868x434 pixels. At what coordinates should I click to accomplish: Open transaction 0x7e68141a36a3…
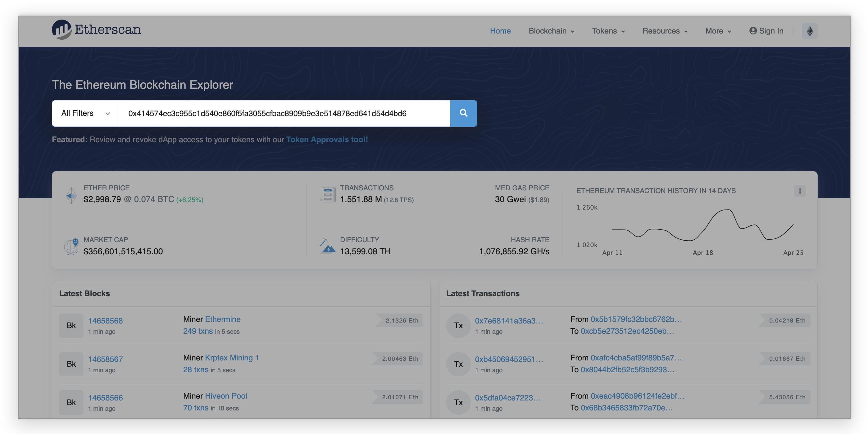pyautogui.click(x=509, y=320)
